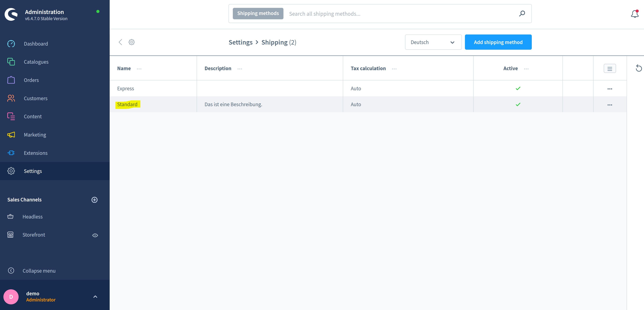The height and width of the screenshot is (310, 644).
Task: Click Settings in the breadcrumb
Action: coord(240,42)
